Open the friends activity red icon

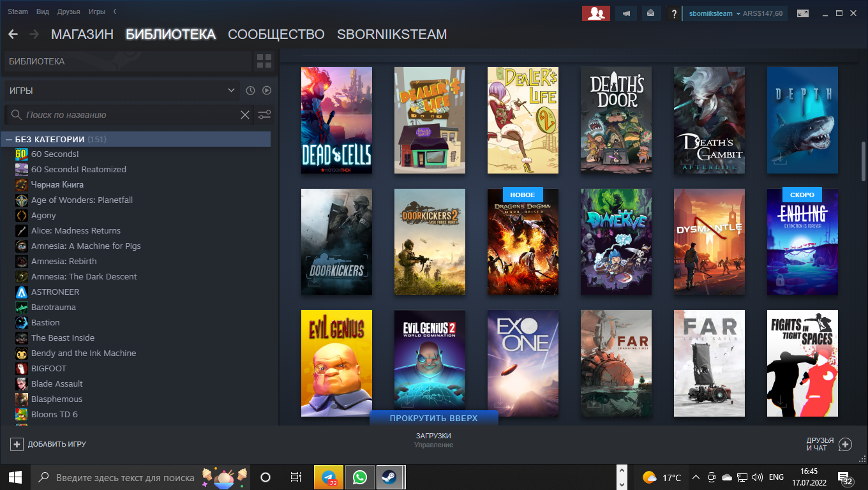click(x=596, y=13)
